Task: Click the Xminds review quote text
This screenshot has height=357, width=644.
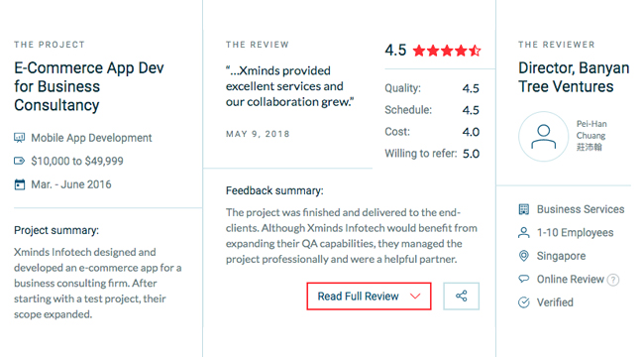Action: click(290, 86)
